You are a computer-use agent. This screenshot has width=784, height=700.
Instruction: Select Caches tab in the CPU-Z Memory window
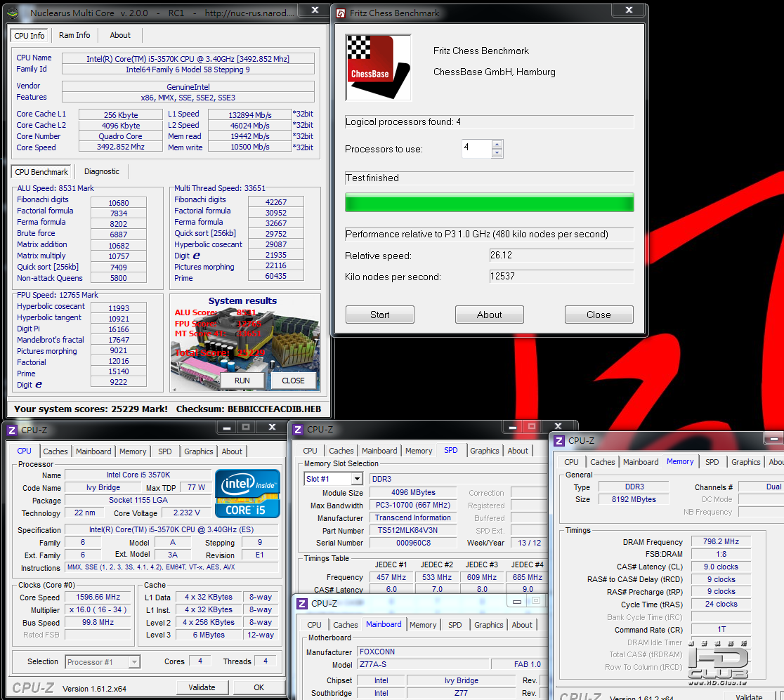pyautogui.click(x=603, y=462)
